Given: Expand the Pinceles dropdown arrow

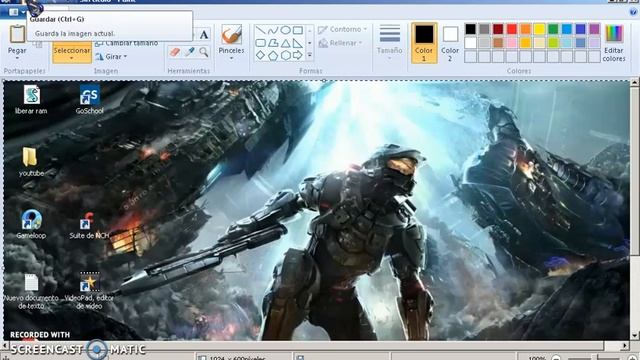Looking at the screenshot, I should tap(231, 58).
